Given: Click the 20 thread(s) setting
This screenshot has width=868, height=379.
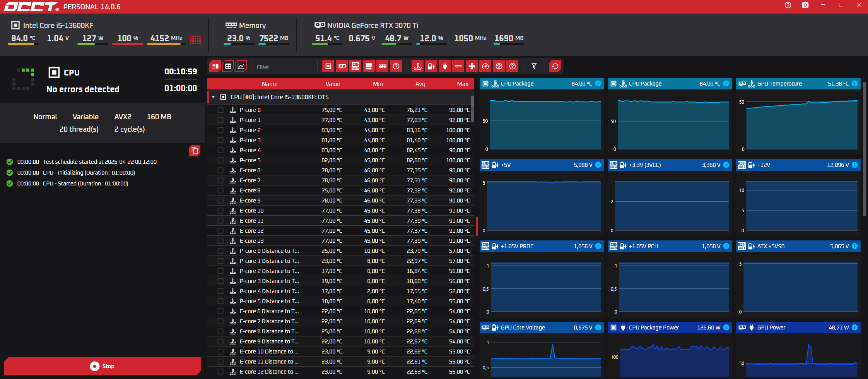Looking at the screenshot, I should pos(79,129).
